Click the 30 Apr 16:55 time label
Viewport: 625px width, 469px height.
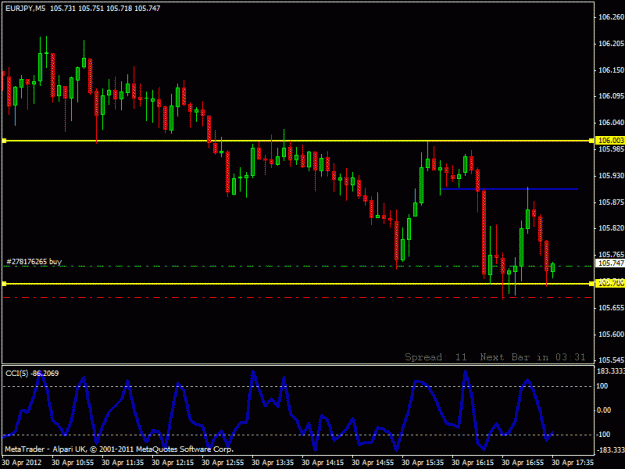(523, 463)
